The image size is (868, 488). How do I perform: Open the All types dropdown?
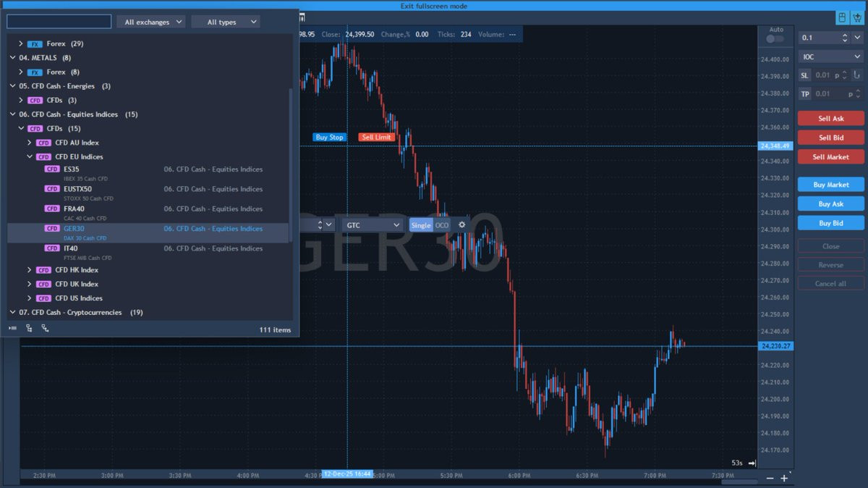(226, 22)
